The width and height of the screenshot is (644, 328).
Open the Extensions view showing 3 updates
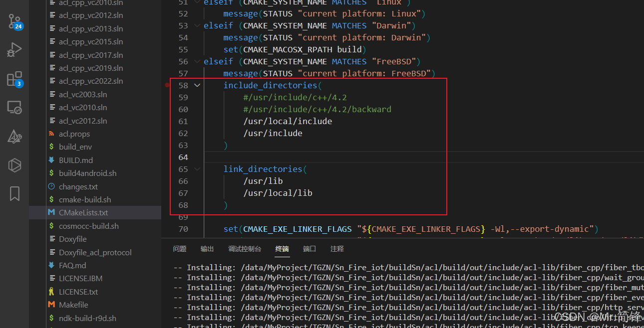13,79
